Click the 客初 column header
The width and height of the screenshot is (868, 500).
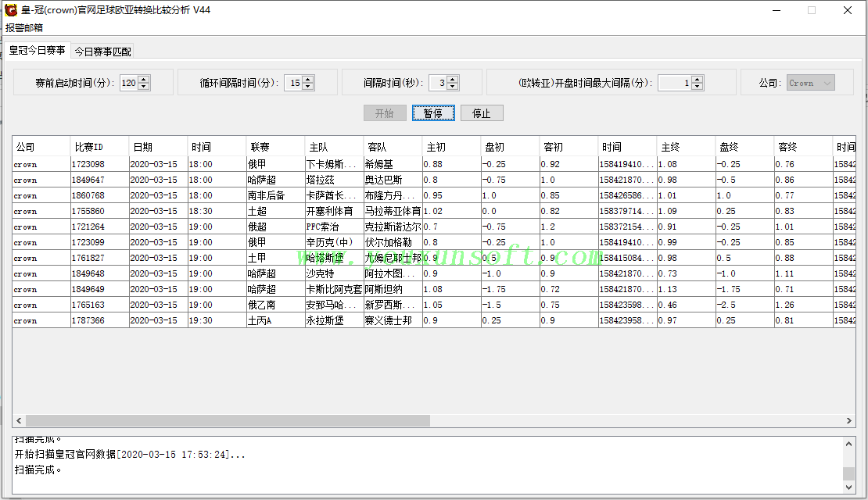point(569,147)
